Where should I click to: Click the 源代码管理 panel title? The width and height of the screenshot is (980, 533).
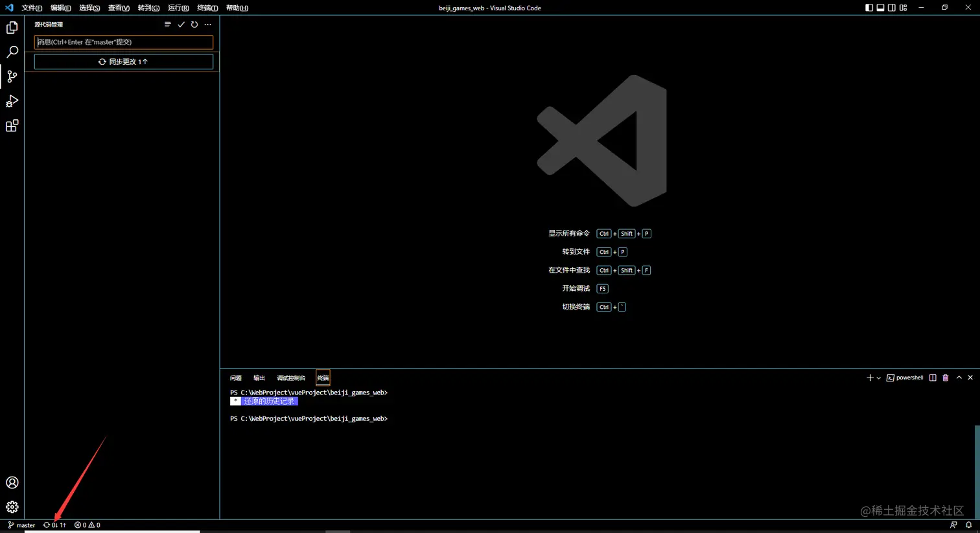49,25
